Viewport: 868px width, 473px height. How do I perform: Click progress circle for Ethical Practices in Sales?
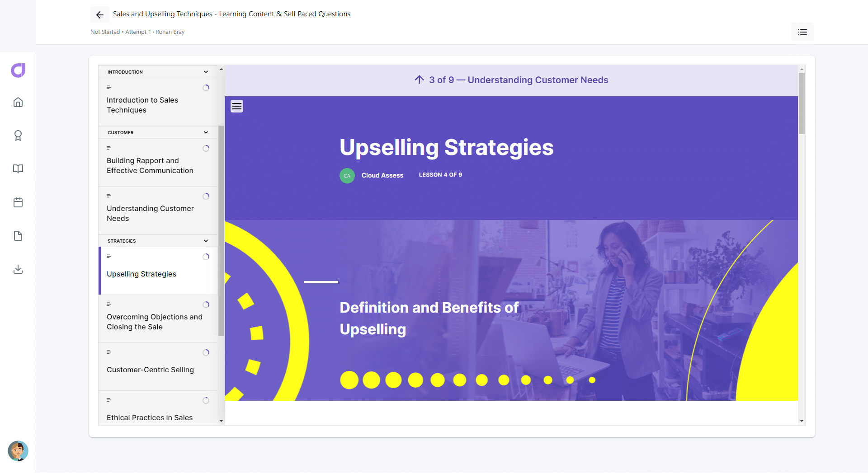point(206,400)
